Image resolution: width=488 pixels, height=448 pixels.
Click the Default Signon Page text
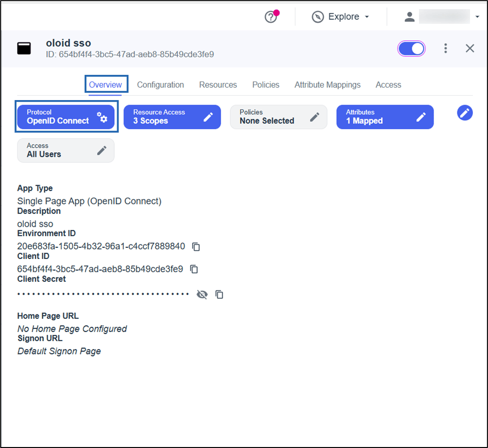(x=59, y=351)
